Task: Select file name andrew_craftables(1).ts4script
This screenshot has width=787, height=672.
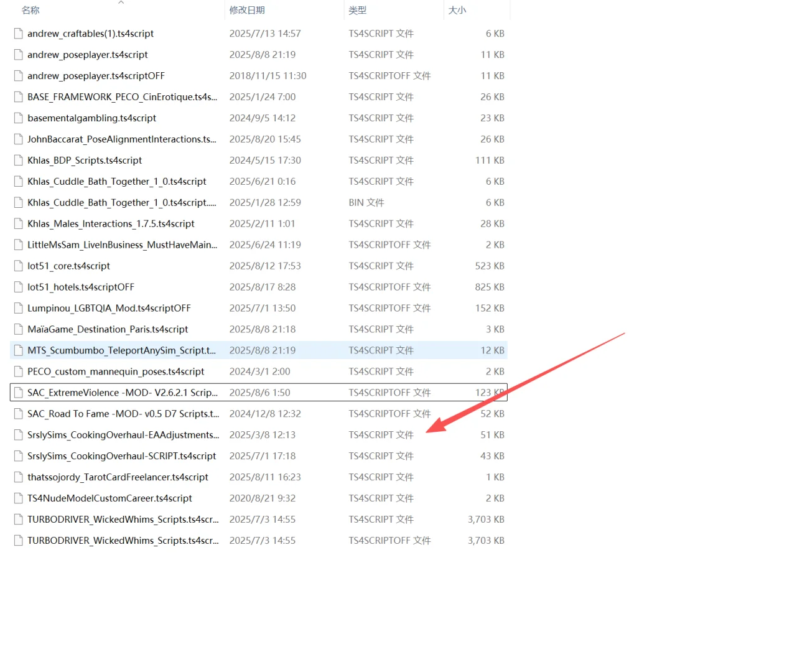Action: coord(91,34)
